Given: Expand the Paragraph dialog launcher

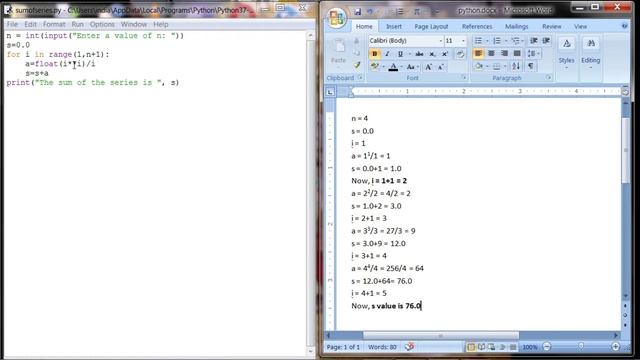Looking at the screenshot, I should 549,78.
